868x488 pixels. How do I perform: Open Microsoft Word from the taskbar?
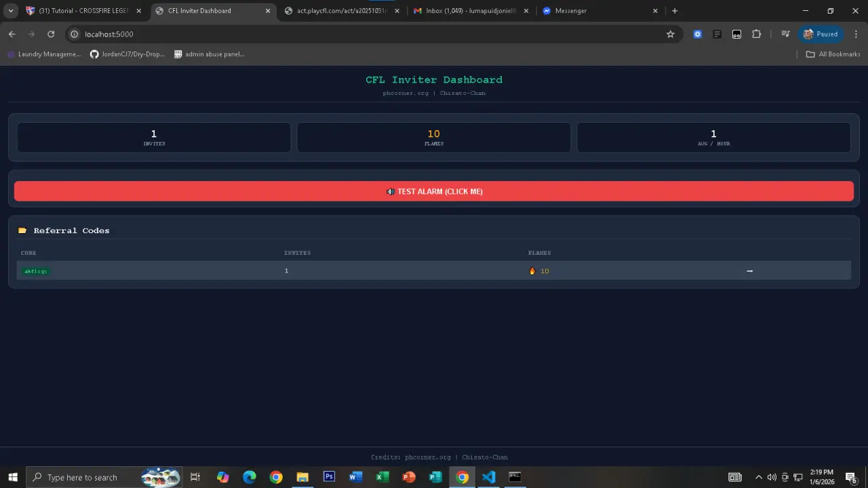tap(355, 477)
